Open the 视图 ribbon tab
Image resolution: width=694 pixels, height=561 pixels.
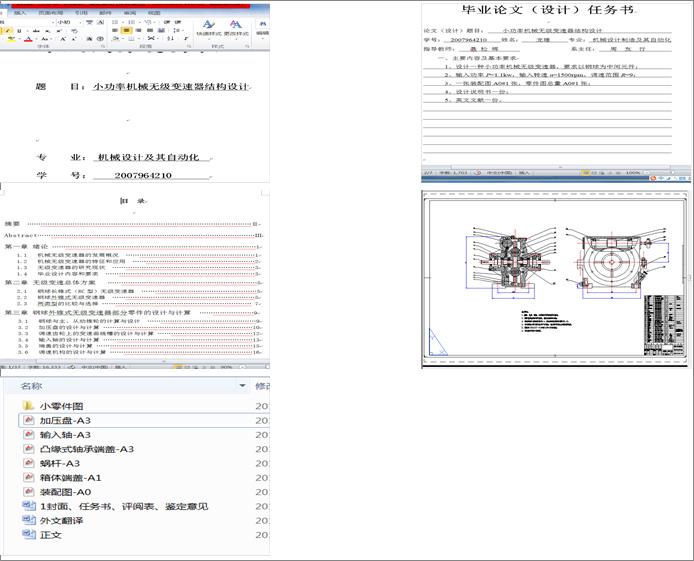pos(154,13)
